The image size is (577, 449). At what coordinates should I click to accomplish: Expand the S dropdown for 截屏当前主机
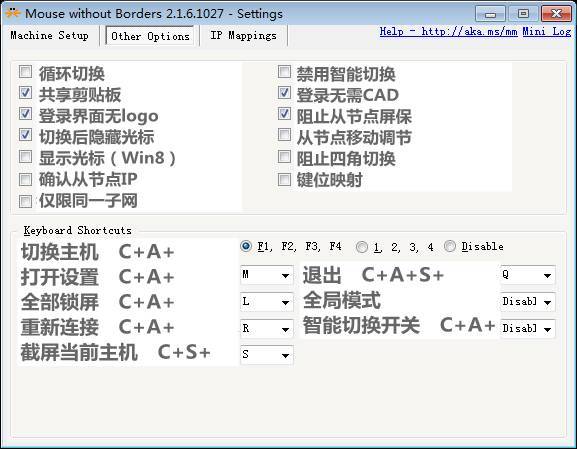267,355
